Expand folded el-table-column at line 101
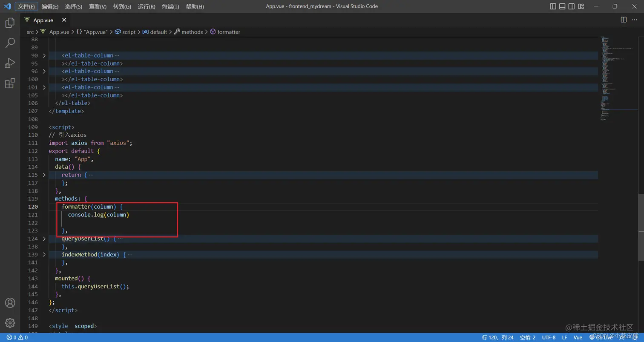 tap(44, 87)
